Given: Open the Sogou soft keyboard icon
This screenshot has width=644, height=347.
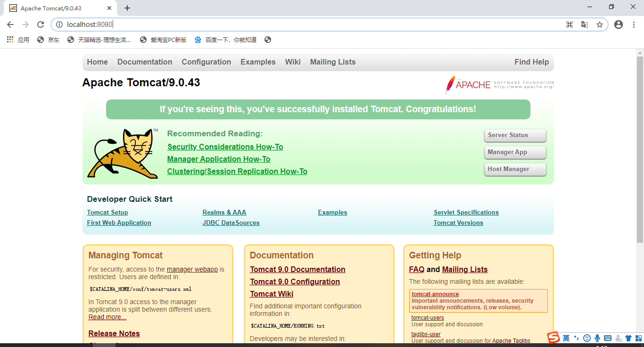Looking at the screenshot, I should click(x=608, y=338).
